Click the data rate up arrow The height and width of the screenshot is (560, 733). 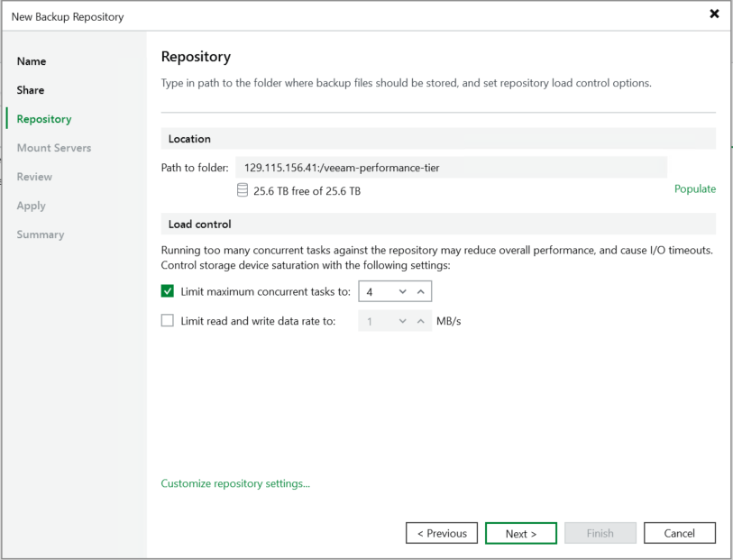tap(421, 321)
